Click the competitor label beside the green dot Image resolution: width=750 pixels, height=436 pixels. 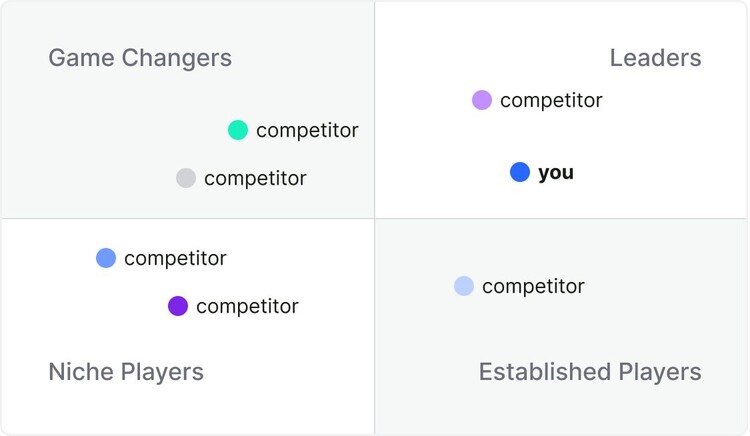point(307,131)
